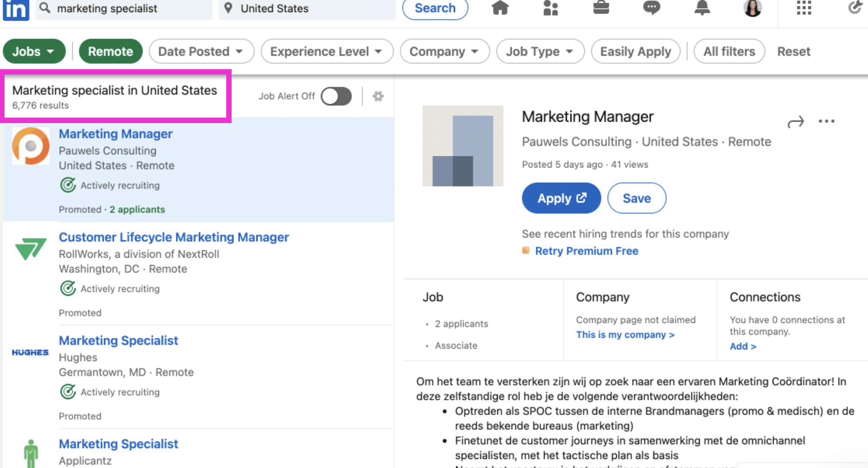Open the Work apps grid icon

pos(804,8)
